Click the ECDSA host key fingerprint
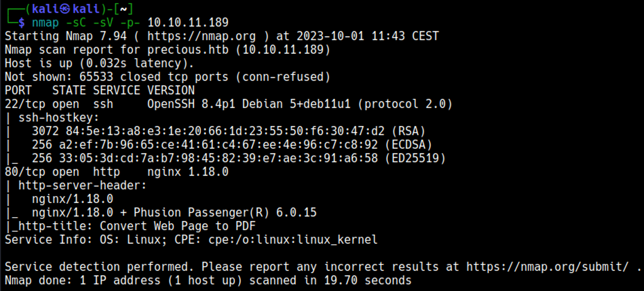This screenshot has width=644, height=291. tap(218, 145)
